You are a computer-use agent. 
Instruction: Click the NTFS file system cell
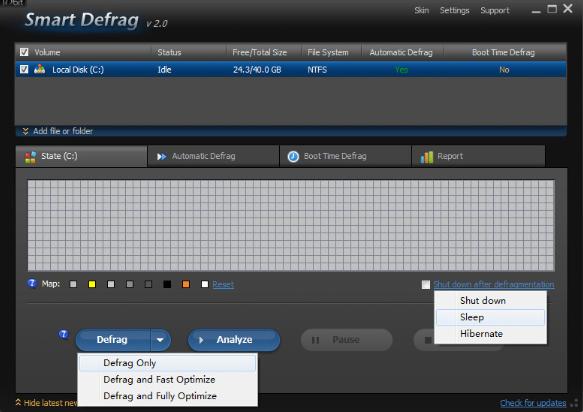pyautogui.click(x=317, y=70)
